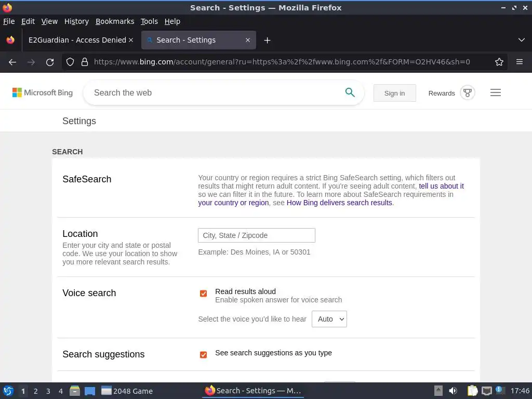The height and width of the screenshot is (399, 532).
Task: Open the start menu icon in the taskbar
Action: (8, 391)
